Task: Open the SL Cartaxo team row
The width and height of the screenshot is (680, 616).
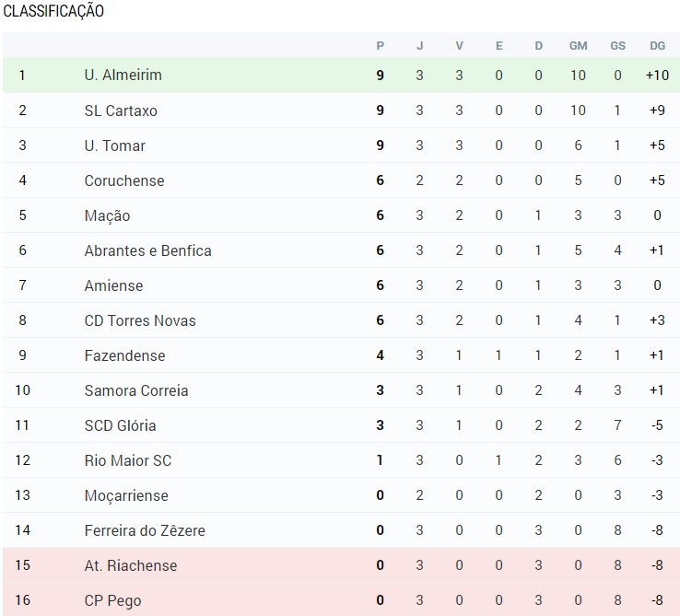Action: 341,110
